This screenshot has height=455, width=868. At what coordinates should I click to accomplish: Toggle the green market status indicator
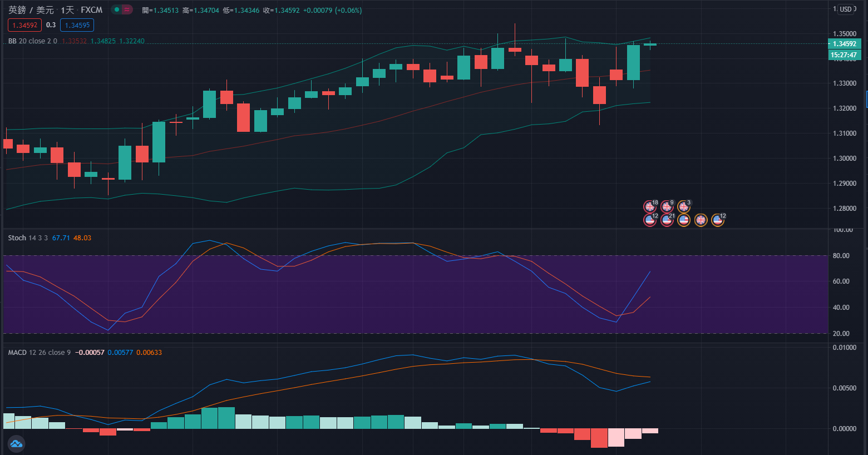click(x=116, y=10)
